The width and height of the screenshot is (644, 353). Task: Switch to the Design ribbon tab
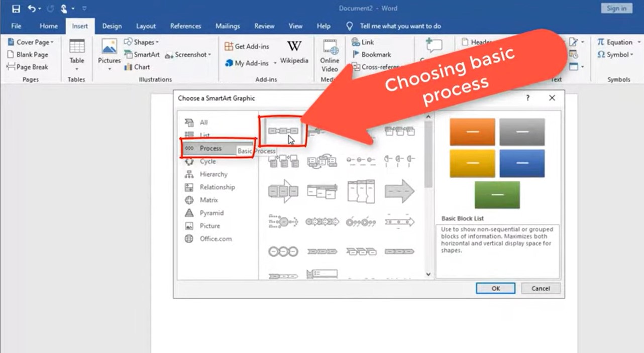click(112, 26)
